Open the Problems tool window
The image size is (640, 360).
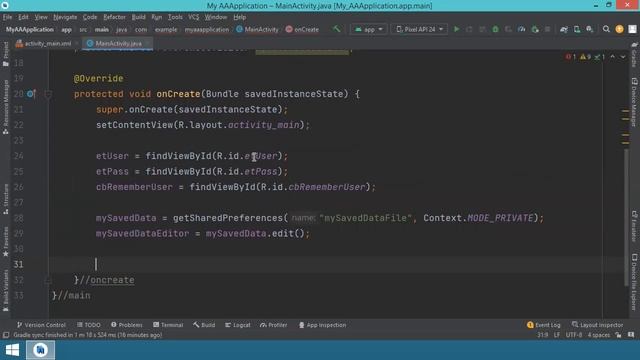pyautogui.click(x=127, y=325)
